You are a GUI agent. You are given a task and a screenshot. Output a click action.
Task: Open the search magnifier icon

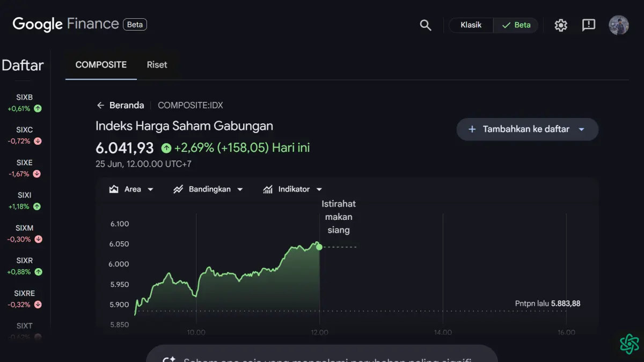click(426, 25)
